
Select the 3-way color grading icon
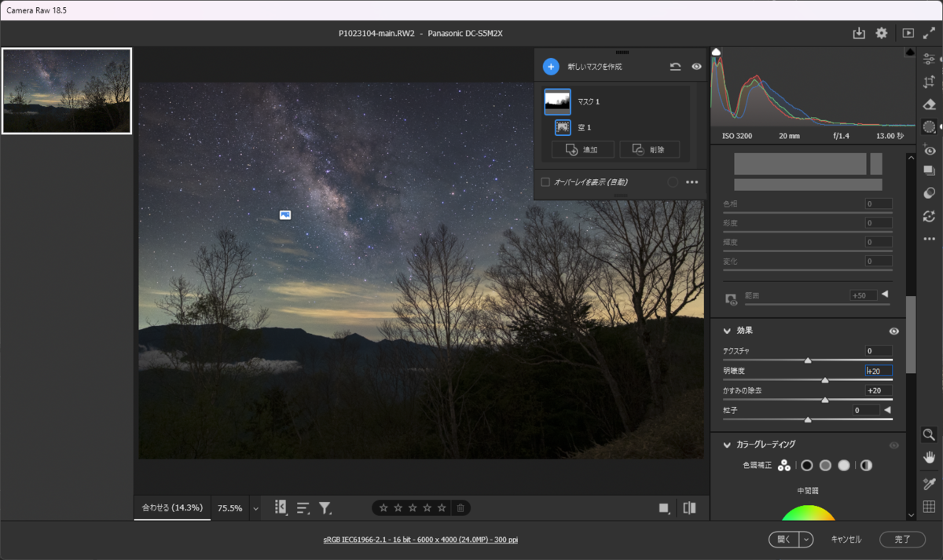tap(784, 466)
